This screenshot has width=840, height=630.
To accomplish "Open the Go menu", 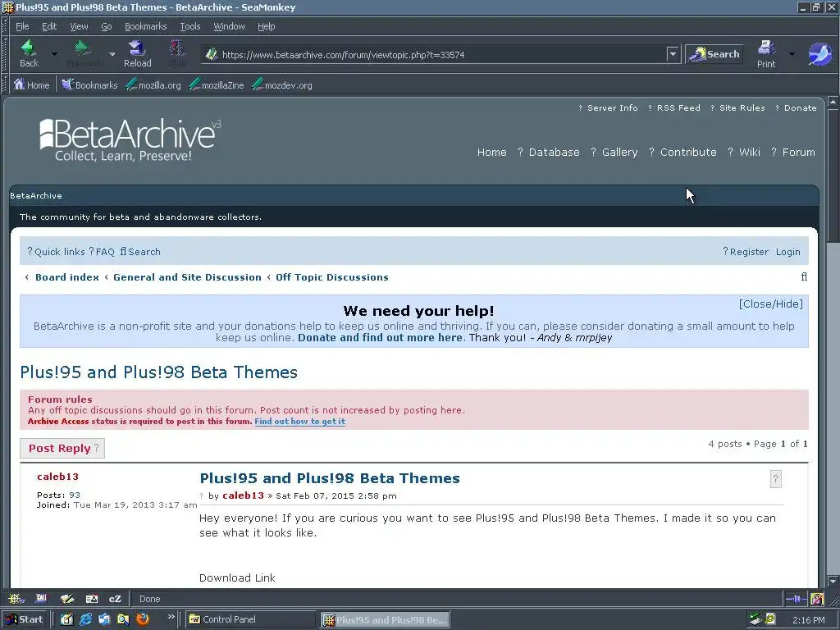I will click(x=107, y=26).
